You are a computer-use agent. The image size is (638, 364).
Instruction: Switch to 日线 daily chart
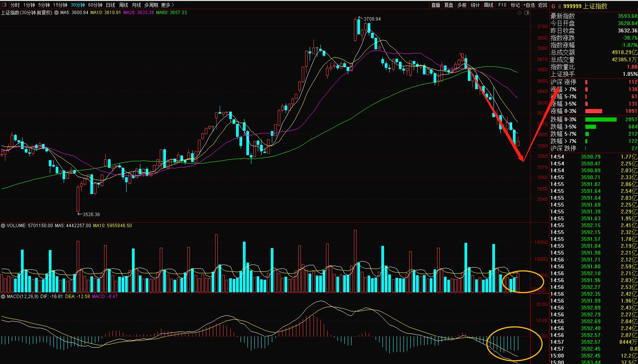(x=110, y=5)
